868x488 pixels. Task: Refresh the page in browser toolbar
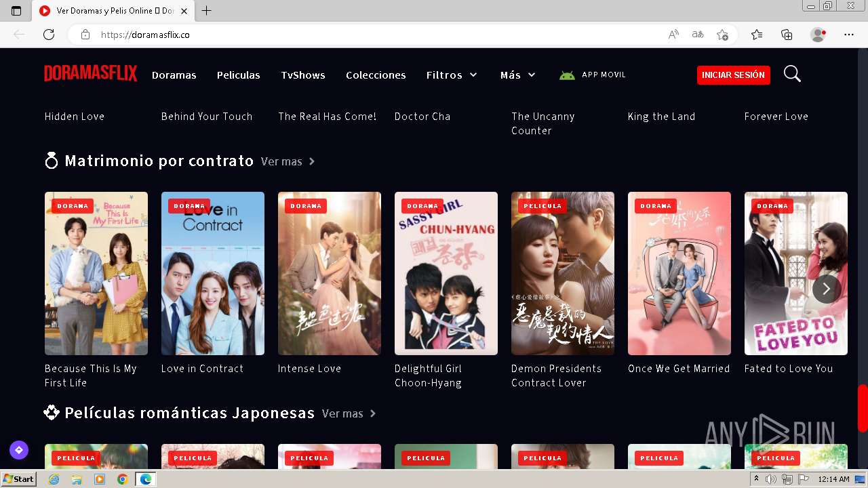click(49, 35)
